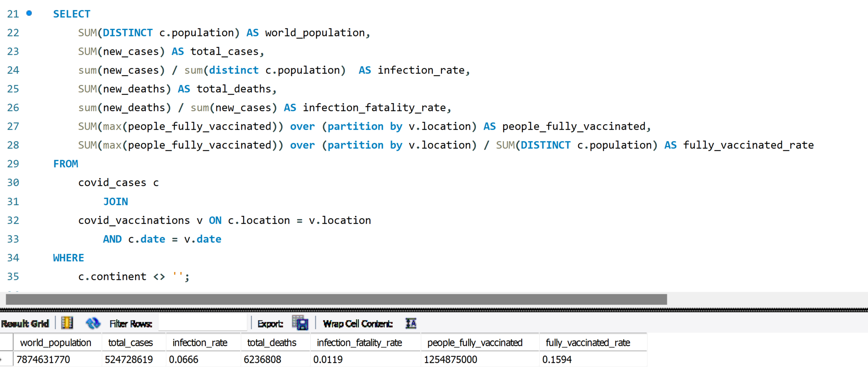
Task: Click the total_deaths column header
Action: [272, 342]
